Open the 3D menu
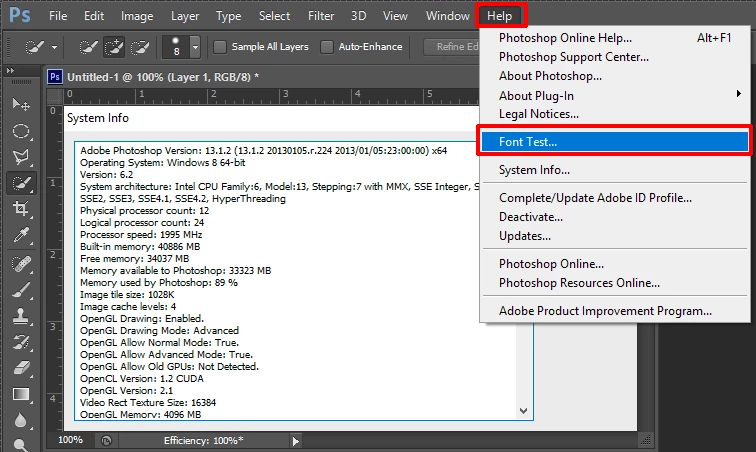Screen dimensions: 756x452 [358, 16]
